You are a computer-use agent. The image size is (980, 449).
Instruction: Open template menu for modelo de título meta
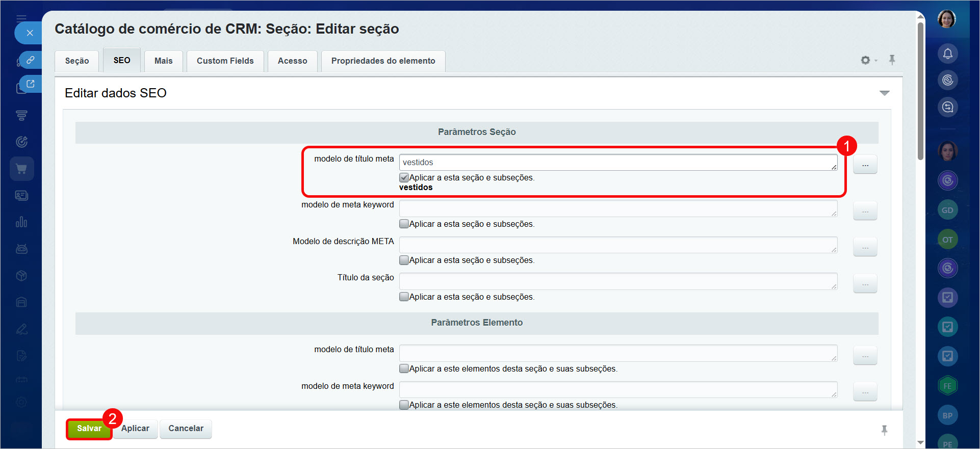pos(865,165)
